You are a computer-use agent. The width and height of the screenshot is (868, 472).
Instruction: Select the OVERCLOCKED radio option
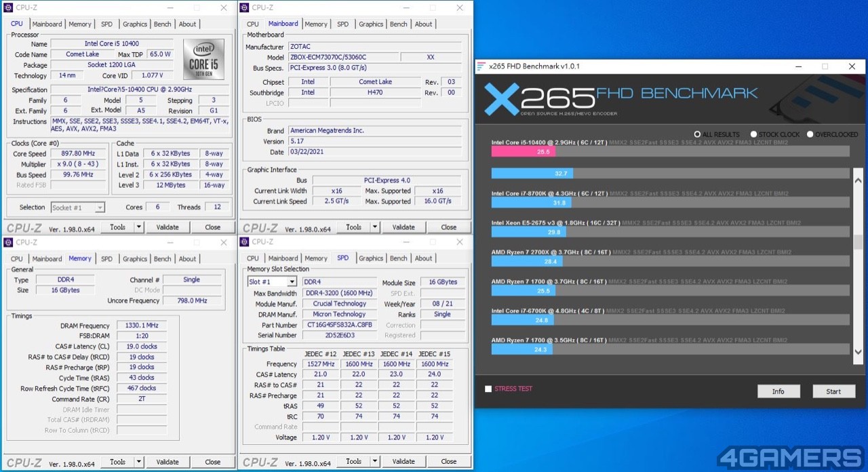coord(810,134)
